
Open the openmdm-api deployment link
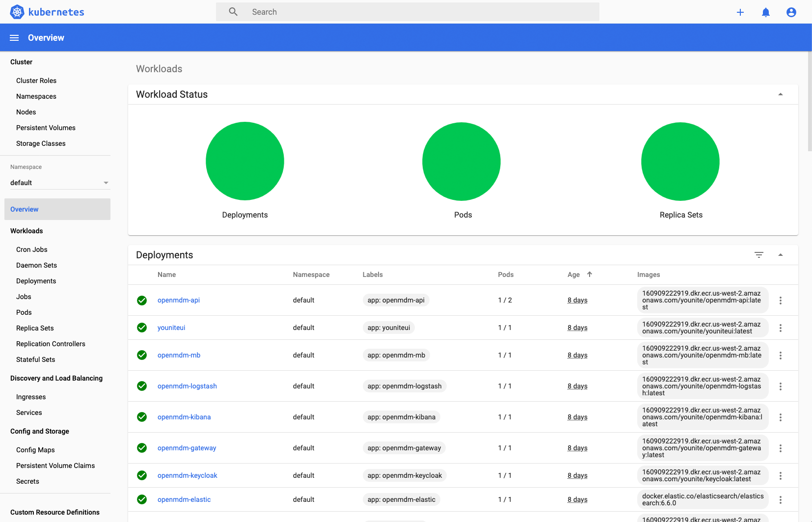click(179, 300)
